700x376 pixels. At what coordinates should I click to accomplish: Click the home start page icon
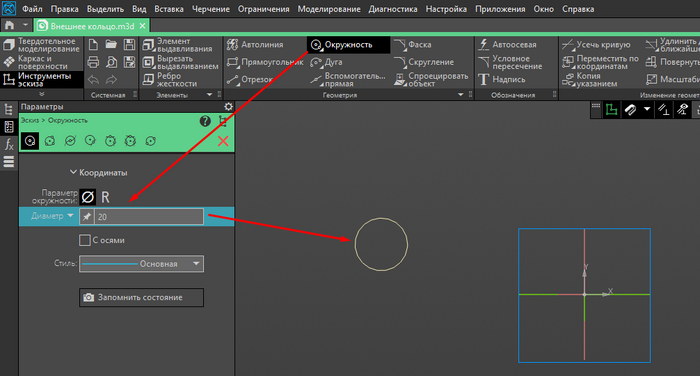coord(9,25)
